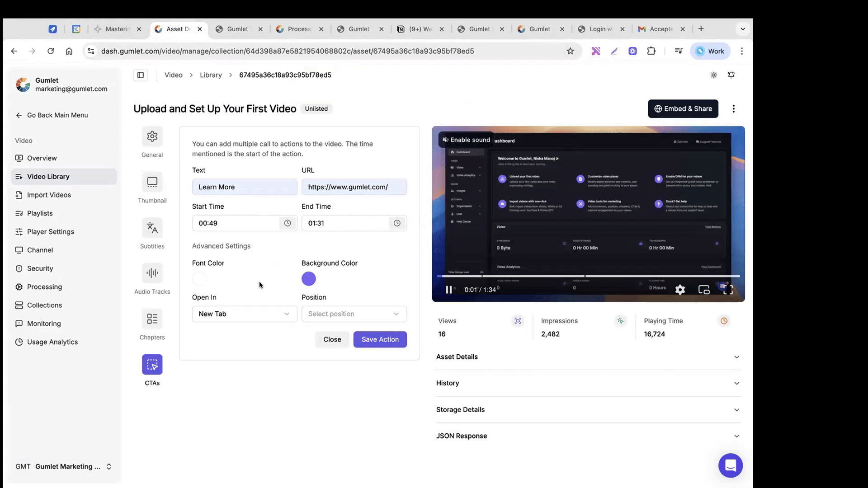Open the Open In dropdown
This screenshot has height=488, width=868.
pyautogui.click(x=244, y=314)
